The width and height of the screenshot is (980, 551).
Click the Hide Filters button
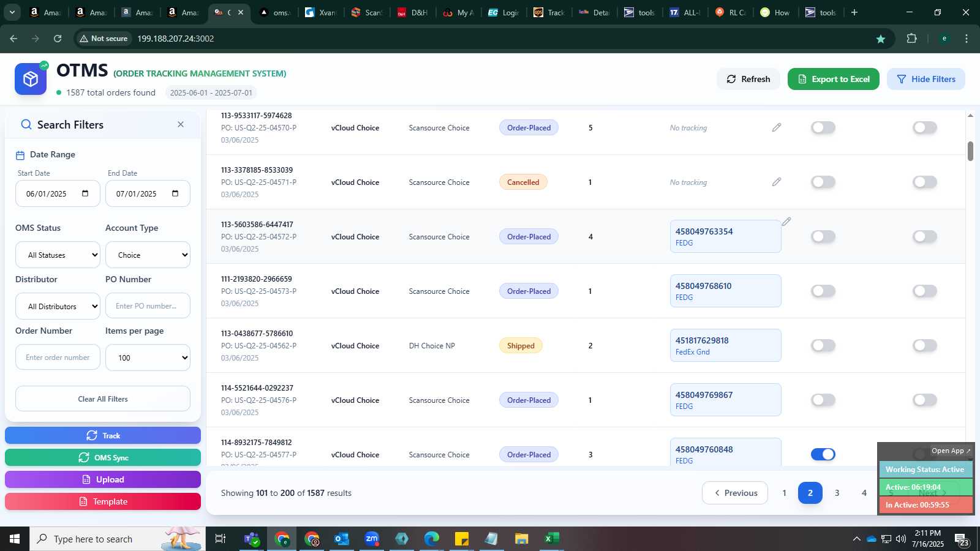pos(926,79)
